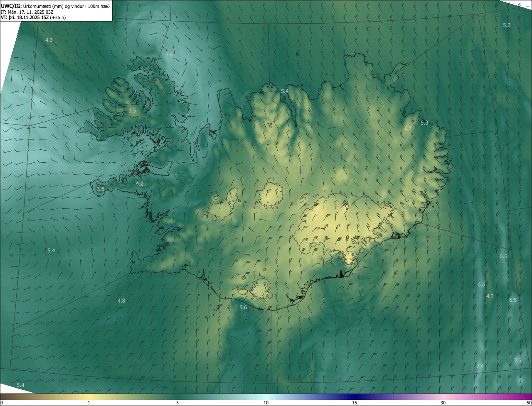Click the 0 tick on the colour scale
Image resolution: width=532 pixels, height=406 pixels.
click(x=1, y=403)
